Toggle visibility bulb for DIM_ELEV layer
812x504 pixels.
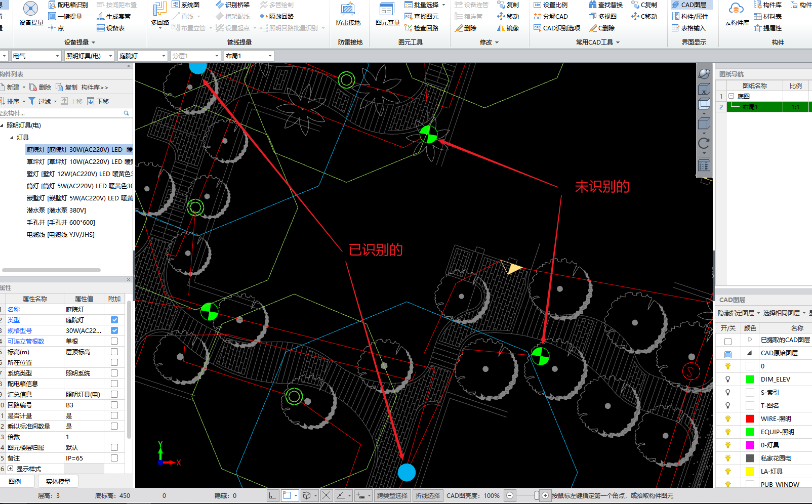pyautogui.click(x=728, y=379)
